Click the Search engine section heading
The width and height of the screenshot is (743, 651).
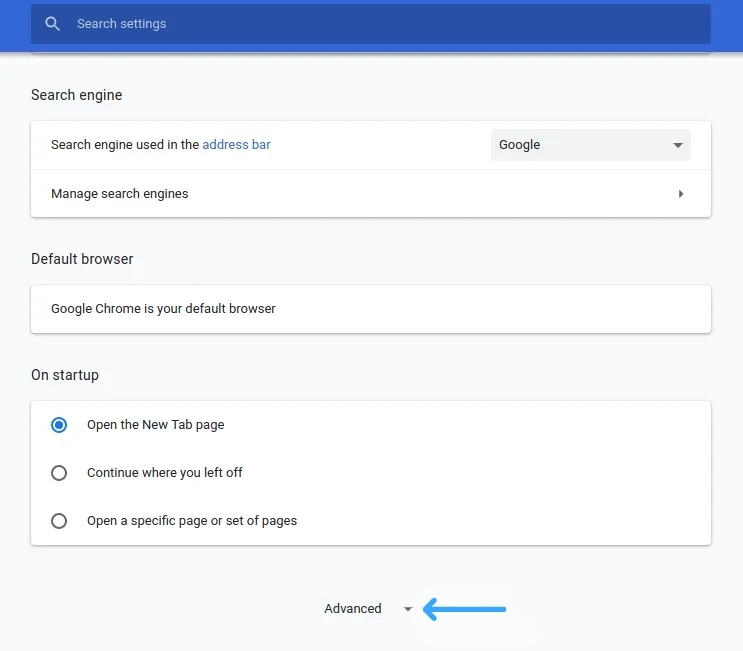[77, 95]
